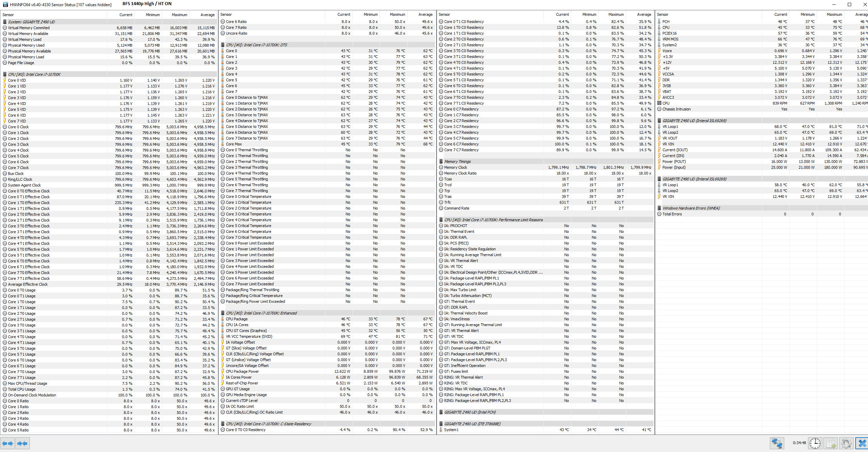Select Command Rate row
The width and height of the screenshot is (868, 452).
tap(546, 208)
